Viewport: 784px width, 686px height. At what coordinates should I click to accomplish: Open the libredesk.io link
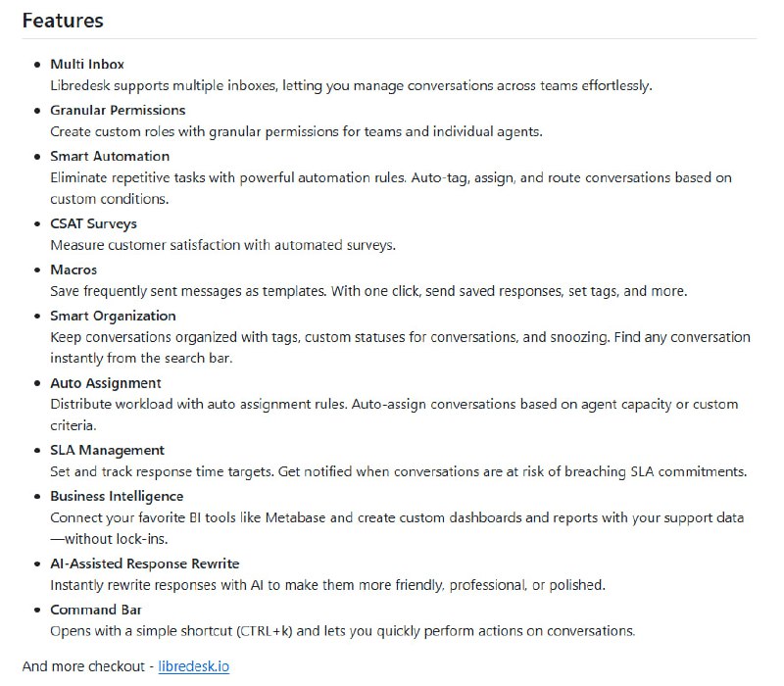[194, 666]
